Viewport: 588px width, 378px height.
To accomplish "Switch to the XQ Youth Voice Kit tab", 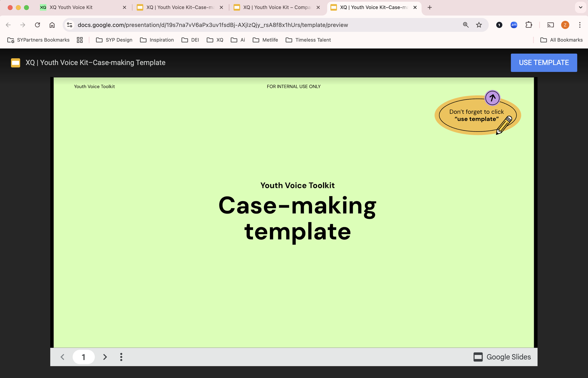I will (71, 7).
